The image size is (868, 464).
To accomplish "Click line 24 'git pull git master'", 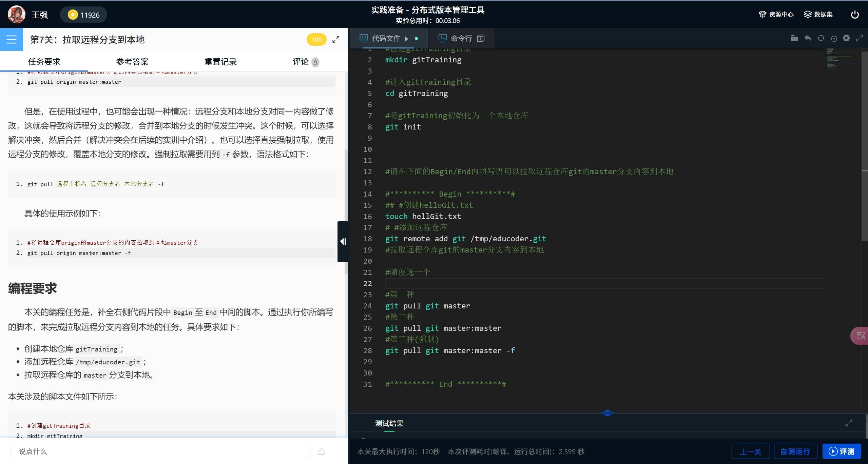I will click(x=427, y=306).
